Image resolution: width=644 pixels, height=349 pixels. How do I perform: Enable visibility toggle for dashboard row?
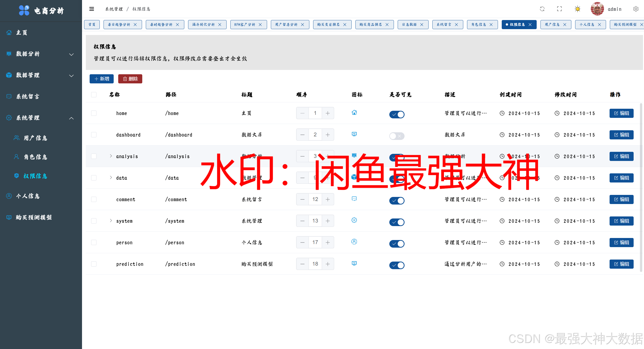[397, 136]
